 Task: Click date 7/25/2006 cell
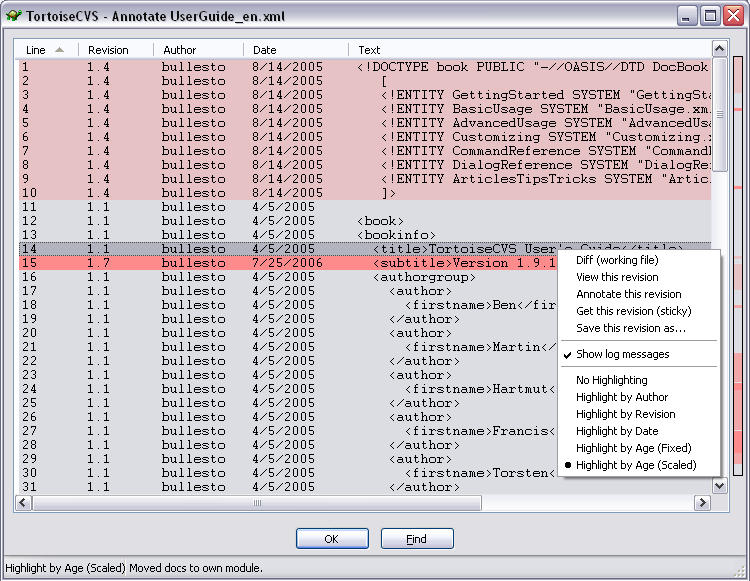point(287,263)
